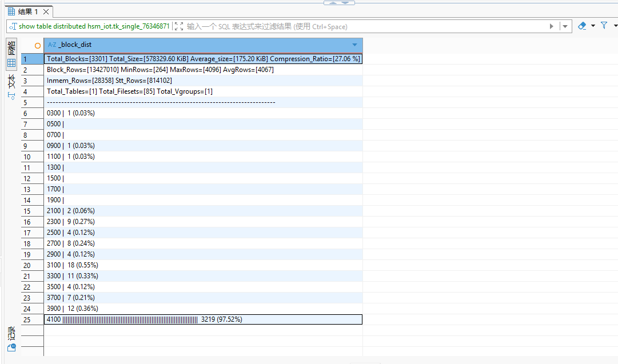Switch to text view in side panel
Viewport: 618px width, 364px height.
tap(11, 81)
